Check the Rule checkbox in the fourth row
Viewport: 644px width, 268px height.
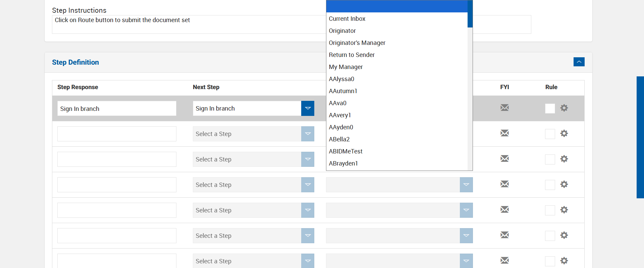tap(550, 185)
